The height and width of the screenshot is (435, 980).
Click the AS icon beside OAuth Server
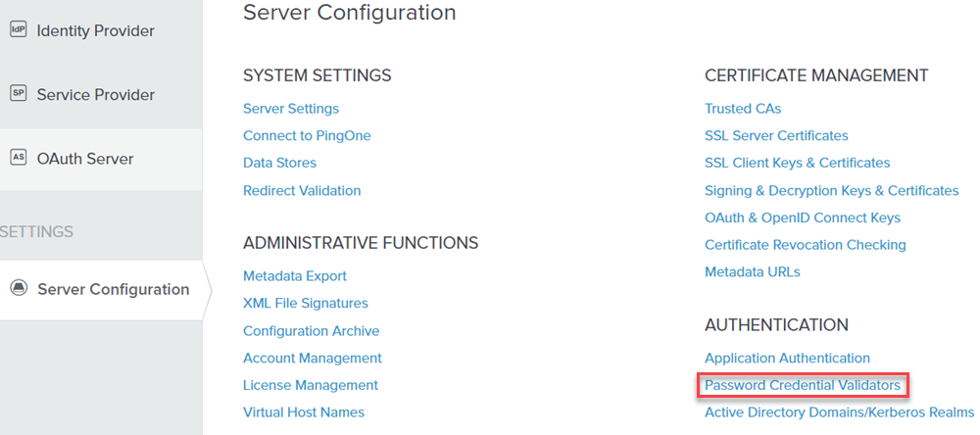tap(19, 158)
